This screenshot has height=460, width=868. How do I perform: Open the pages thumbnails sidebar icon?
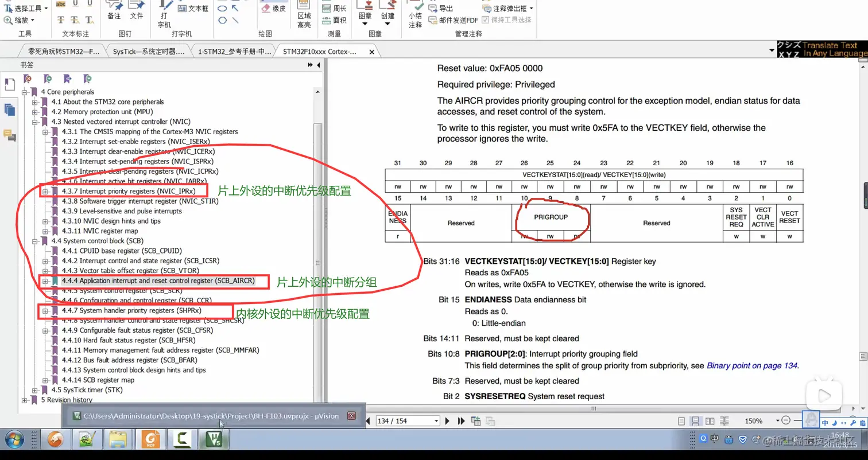pos(9,110)
